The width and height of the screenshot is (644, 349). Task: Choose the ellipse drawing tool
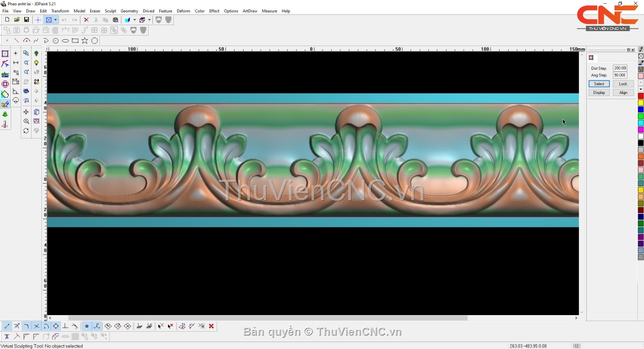coord(65,41)
